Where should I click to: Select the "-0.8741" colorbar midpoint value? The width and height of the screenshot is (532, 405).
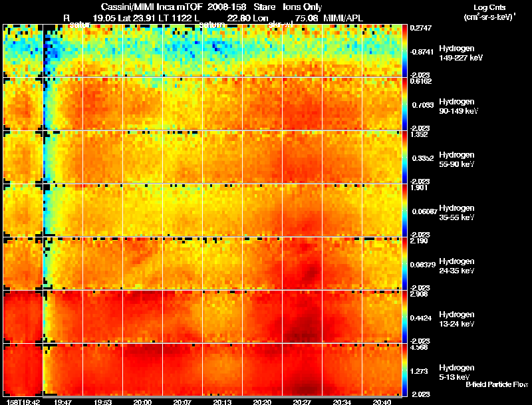422,52
